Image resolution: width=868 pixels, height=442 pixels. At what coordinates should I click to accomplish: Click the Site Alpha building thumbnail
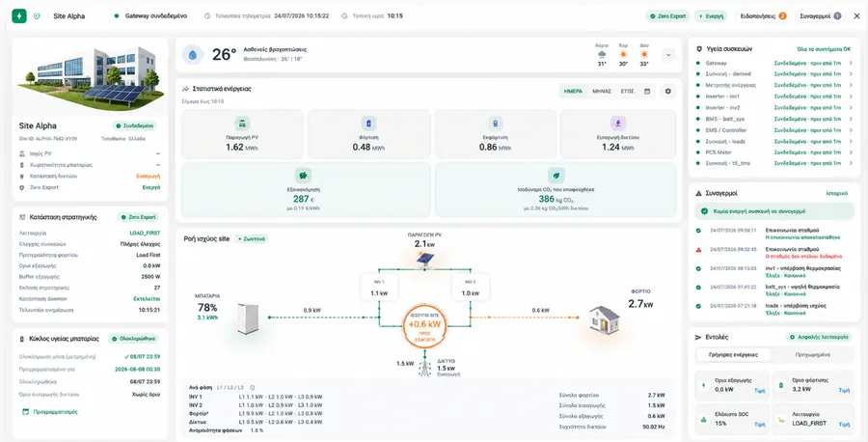[x=90, y=76]
